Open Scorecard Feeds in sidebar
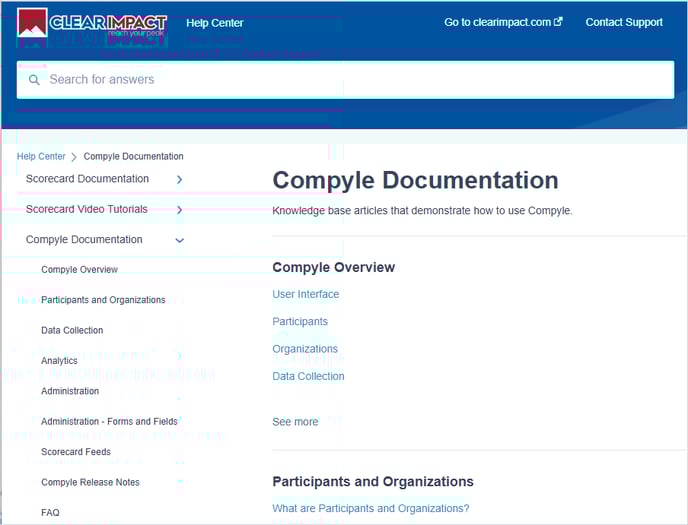This screenshot has width=688, height=525. pyautogui.click(x=76, y=451)
